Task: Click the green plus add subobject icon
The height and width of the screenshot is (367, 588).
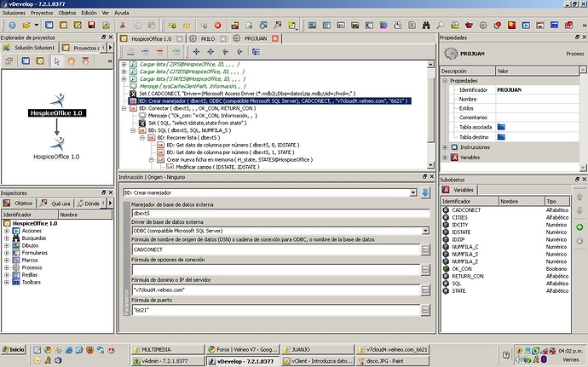Action: click(x=579, y=227)
